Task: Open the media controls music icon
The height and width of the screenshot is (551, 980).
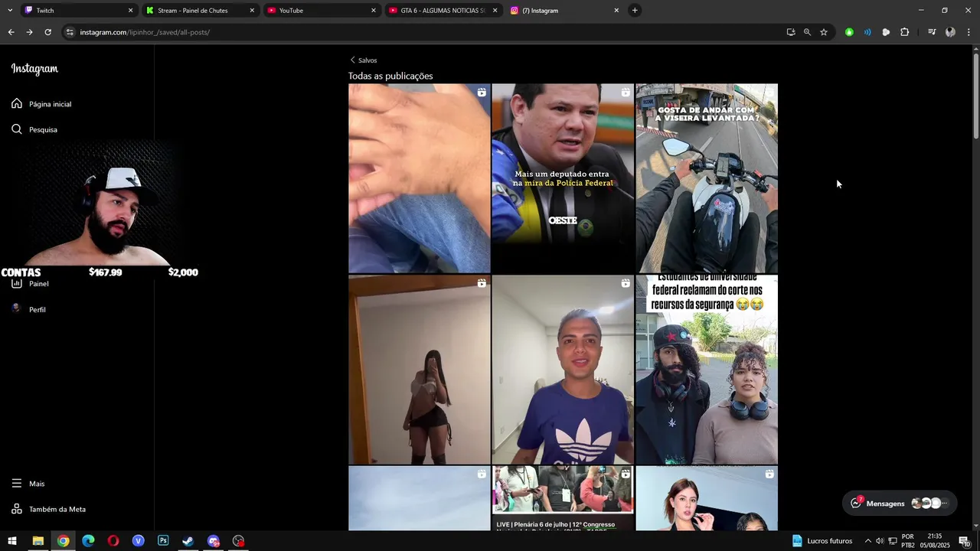Action: (932, 32)
